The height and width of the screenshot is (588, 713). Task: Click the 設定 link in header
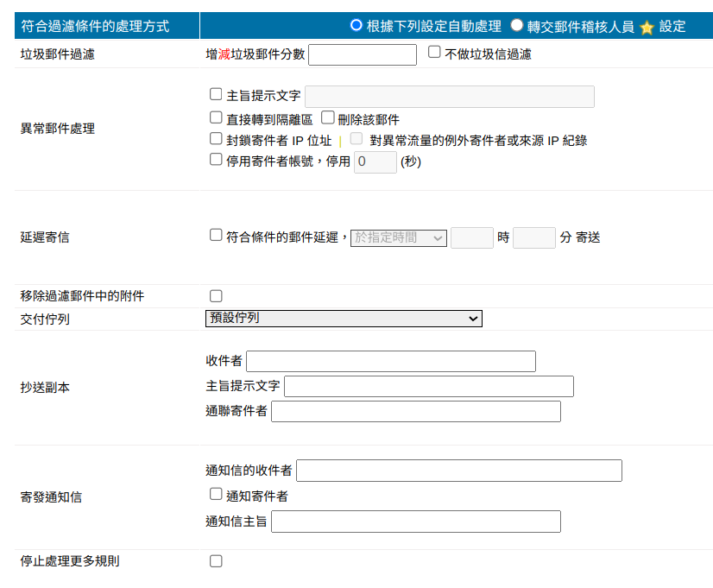(672, 27)
